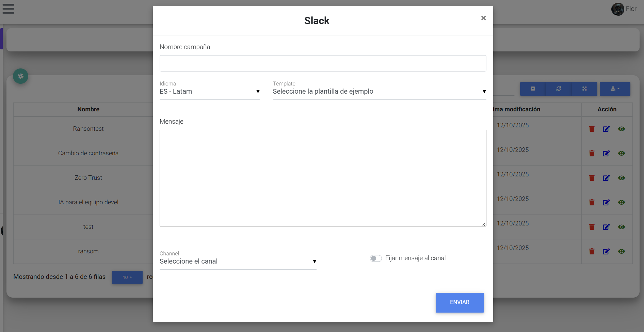644x332 pixels.
Task: Edit the Zero Trust campaign row
Action: click(606, 178)
